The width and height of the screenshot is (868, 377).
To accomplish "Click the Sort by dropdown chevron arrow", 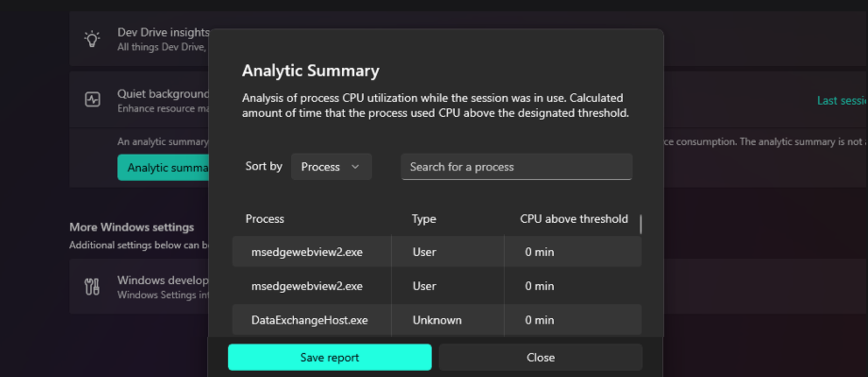I will [x=355, y=166].
